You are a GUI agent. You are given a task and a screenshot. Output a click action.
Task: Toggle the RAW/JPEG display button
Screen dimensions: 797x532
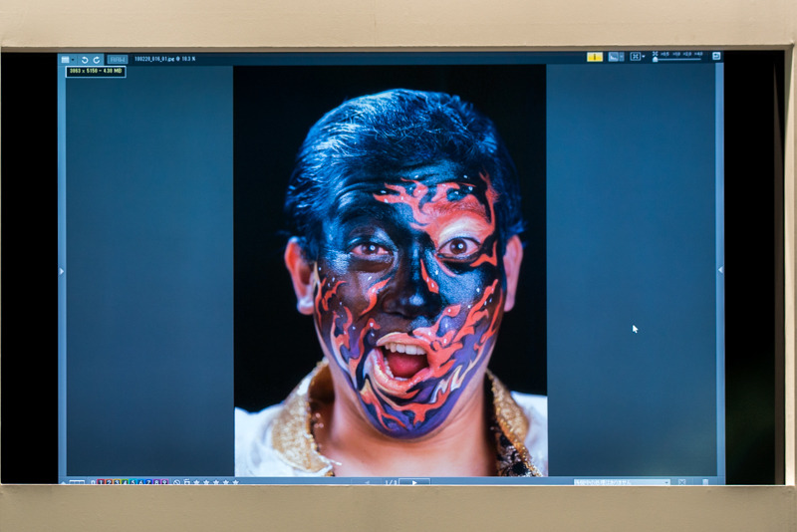pyautogui.click(x=118, y=60)
